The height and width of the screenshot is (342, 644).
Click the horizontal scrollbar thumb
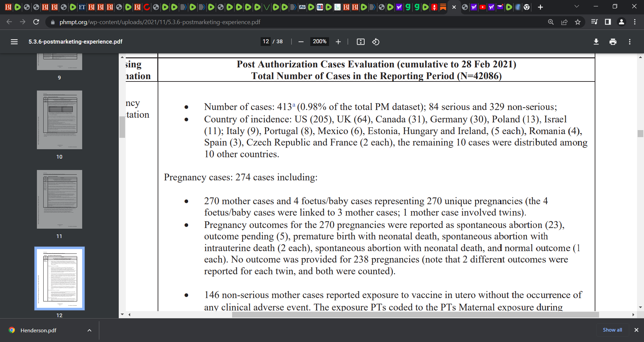tap(415, 315)
